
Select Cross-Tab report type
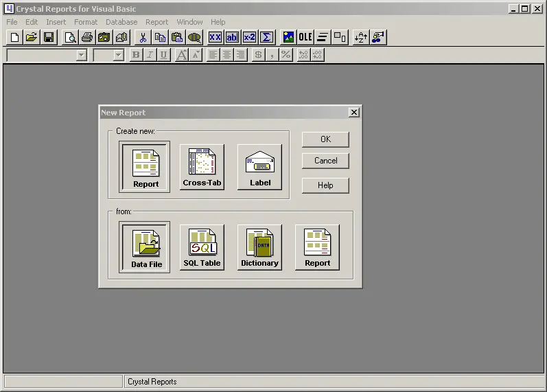click(202, 167)
